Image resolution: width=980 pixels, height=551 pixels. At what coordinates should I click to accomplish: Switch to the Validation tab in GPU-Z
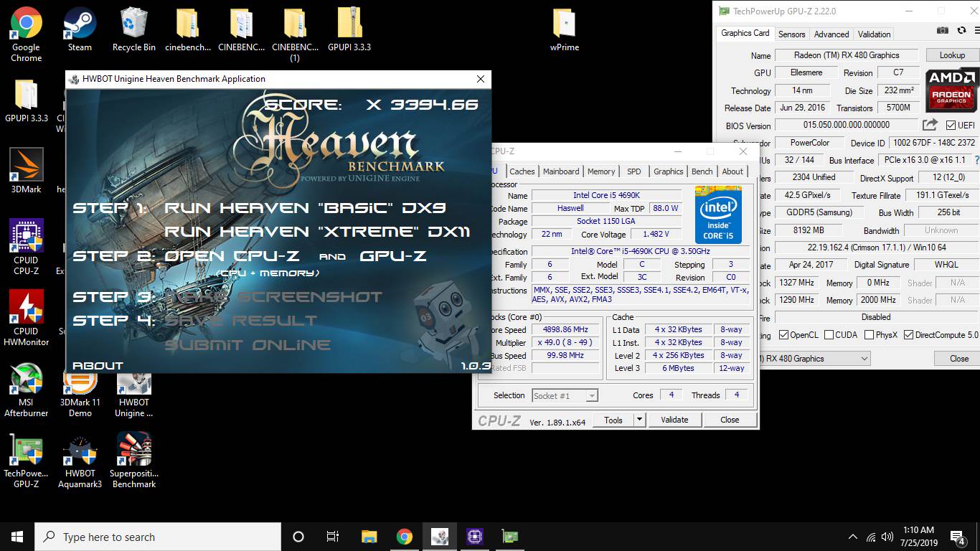874,34
